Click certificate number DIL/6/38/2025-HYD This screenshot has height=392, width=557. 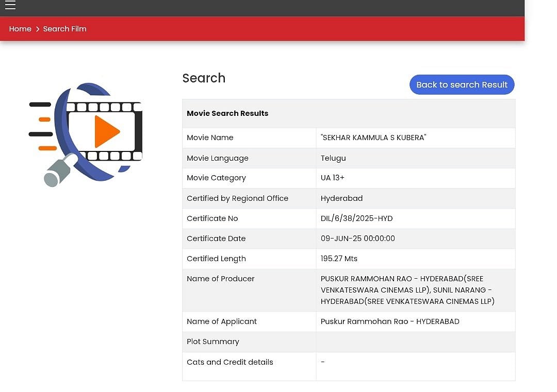[x=356, y=218]
